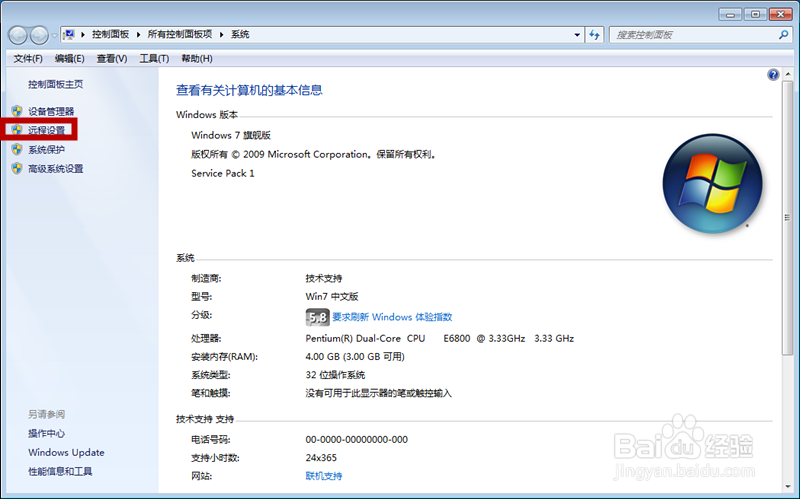Open 操作中心 link
This screenshot has width=800, height=499.
[46, 433]
